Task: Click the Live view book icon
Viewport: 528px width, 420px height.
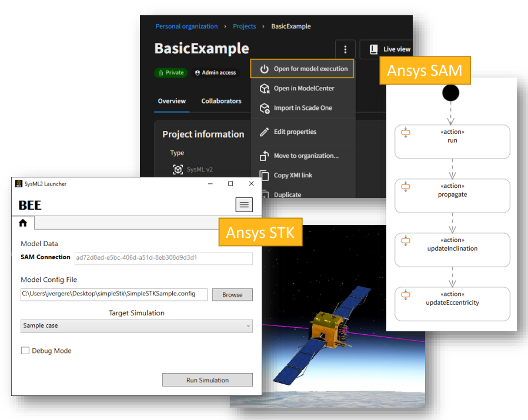Action: 373,49
